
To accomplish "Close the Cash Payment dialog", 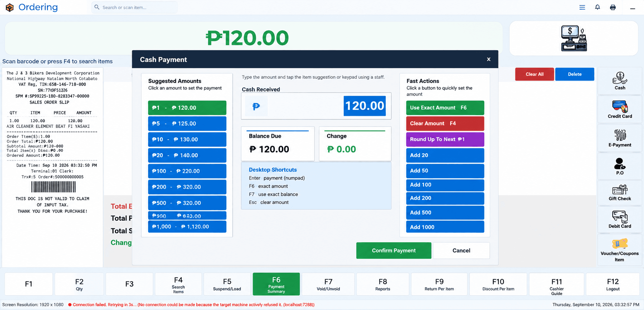I will click(489, 60).
